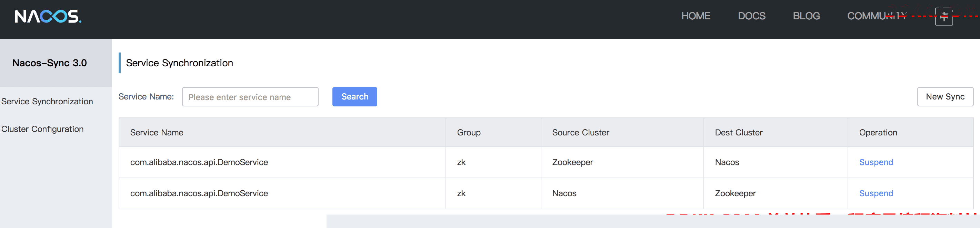Focus the Service Name search field
The image size is (980, 228).
(250, 97)
